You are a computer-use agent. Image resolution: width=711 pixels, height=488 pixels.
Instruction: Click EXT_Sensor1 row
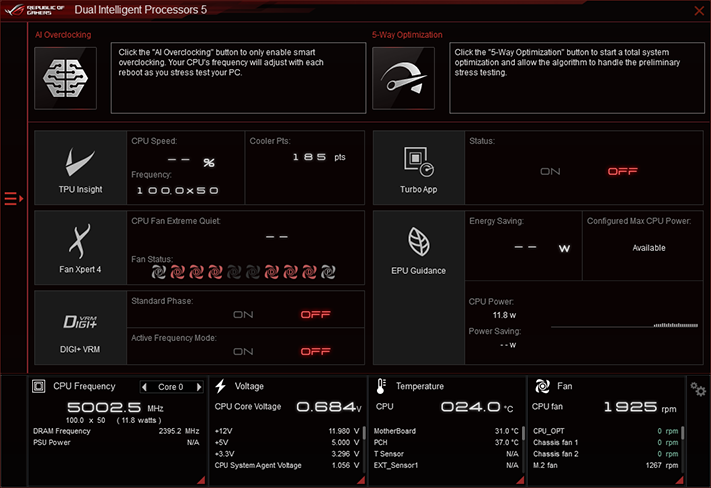tap(446, 465)
